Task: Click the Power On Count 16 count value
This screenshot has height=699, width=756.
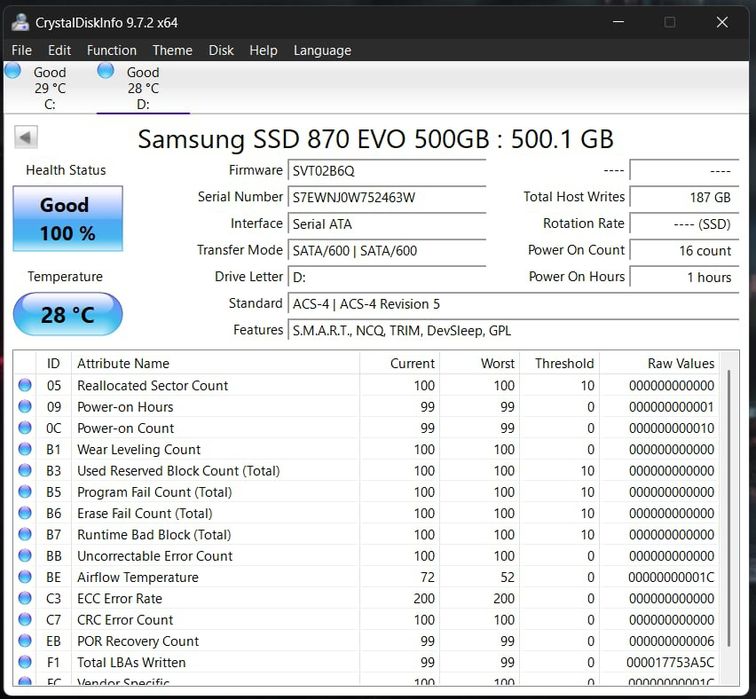Action: pyautogui.click(x=684, y=250)
